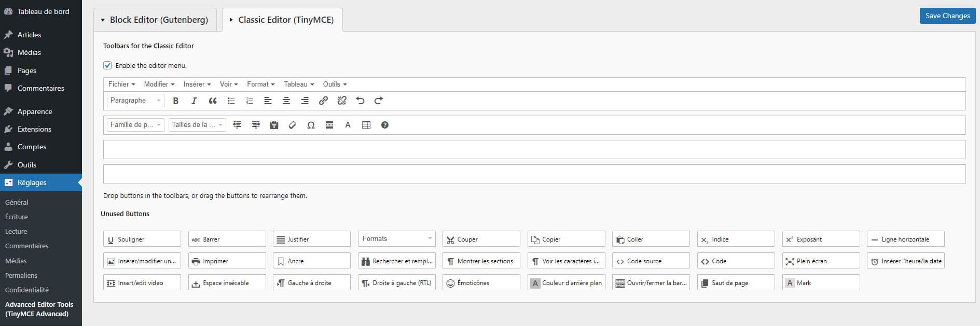Click the Italic formatting icon
980x326 pixels.
pyautogui.click(x=194, y=101)
